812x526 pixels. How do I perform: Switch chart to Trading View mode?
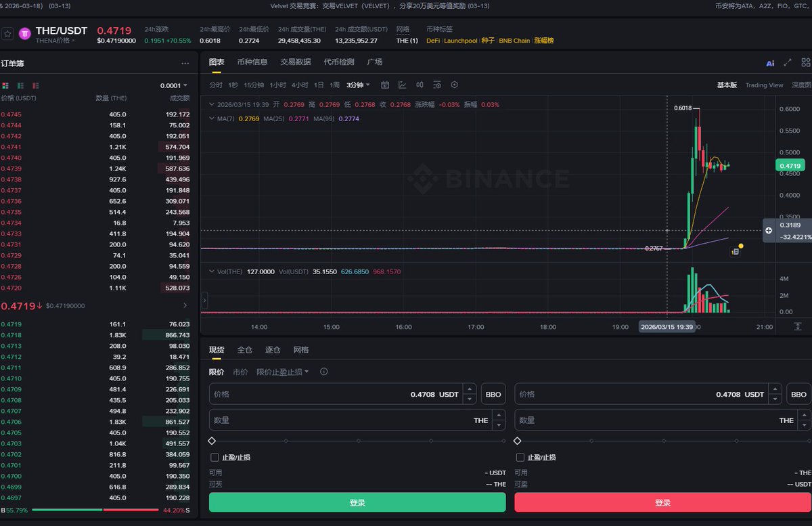(x=764, y=85)
